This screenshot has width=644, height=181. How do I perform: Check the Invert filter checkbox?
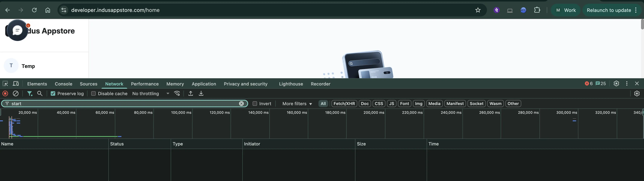pos(255,104)
